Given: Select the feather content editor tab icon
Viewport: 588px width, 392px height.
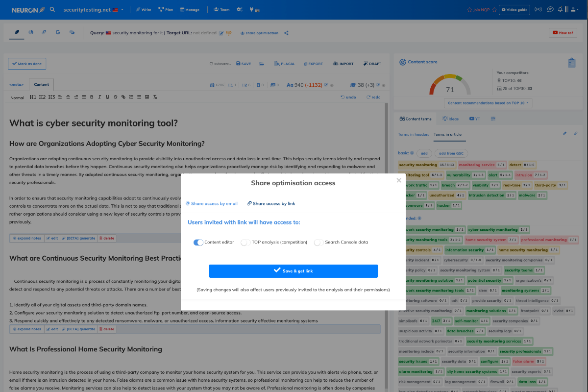Looking at the screenshot, I should point(18,32).
